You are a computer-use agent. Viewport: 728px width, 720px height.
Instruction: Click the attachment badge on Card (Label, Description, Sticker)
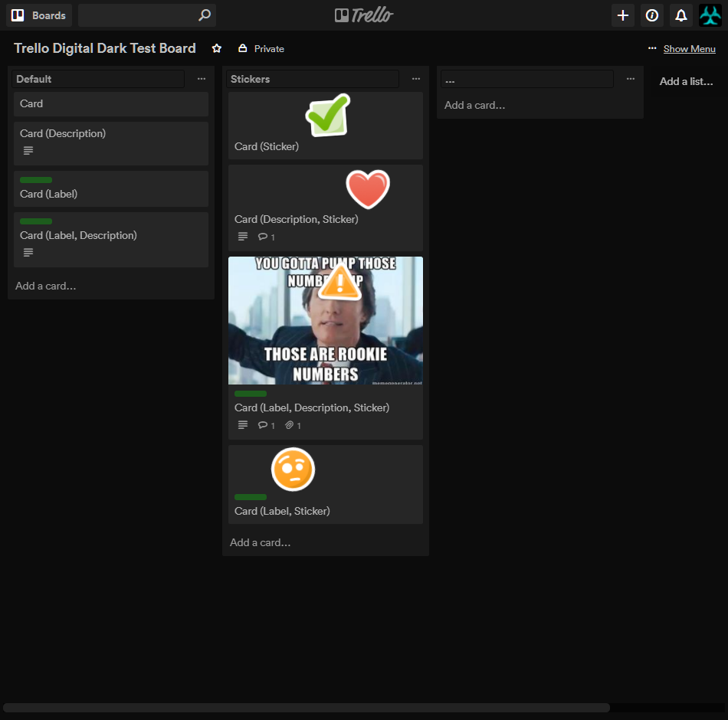(292, 424)
